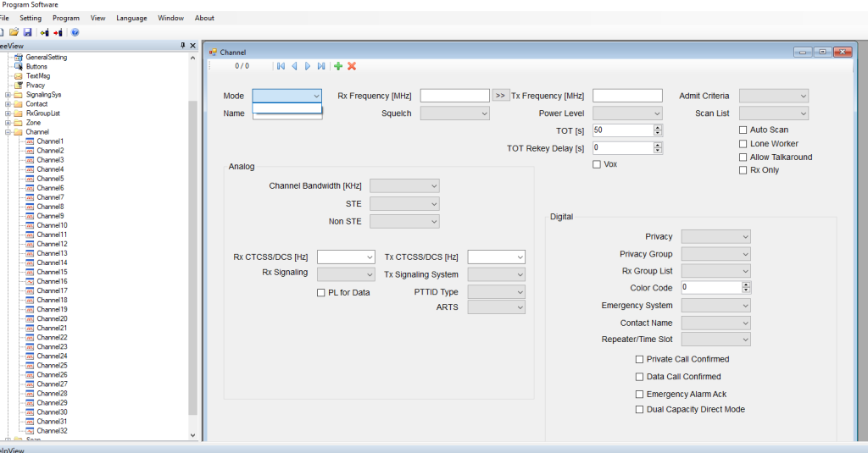Image resolution: width=868 pixels, height=453 pixels.
Task: Select Channel5 in the tree
Action: coord(49,179)
